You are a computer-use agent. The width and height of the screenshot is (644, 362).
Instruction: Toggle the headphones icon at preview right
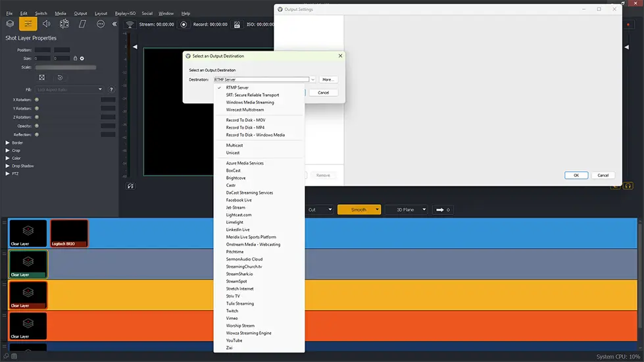pyautogui.click(x=628, y=186)
